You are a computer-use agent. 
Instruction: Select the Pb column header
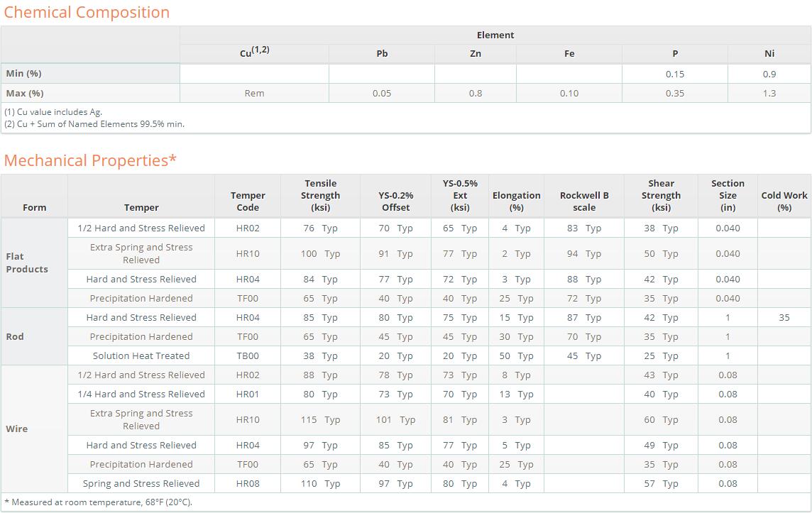382,53
